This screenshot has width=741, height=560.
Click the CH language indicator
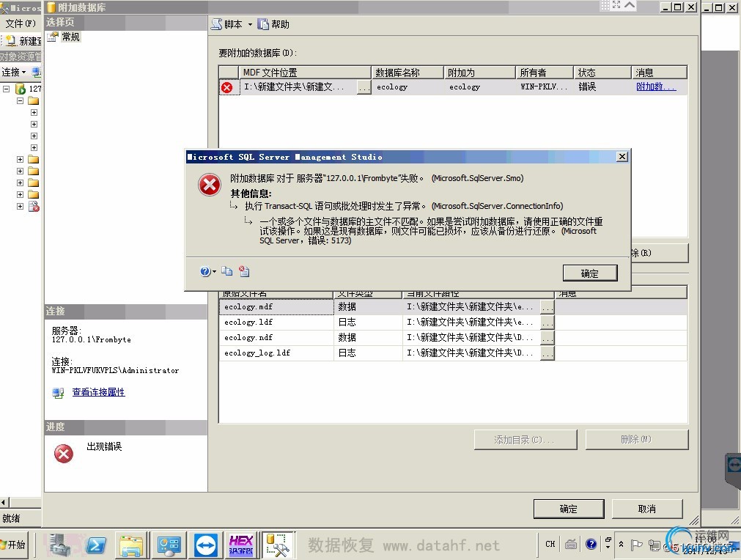(x=550, y=544)
